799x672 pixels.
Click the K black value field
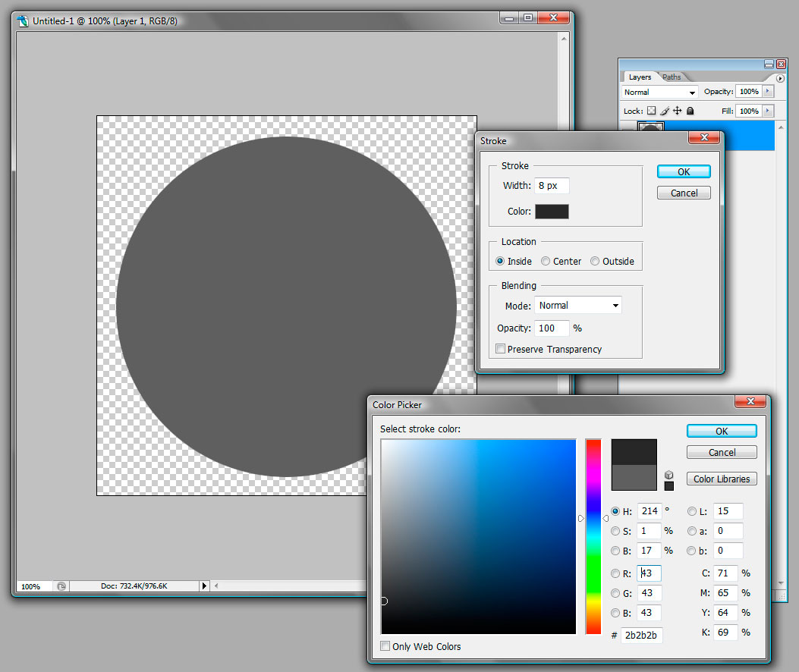pyautogui.click(x=725, y=633)
